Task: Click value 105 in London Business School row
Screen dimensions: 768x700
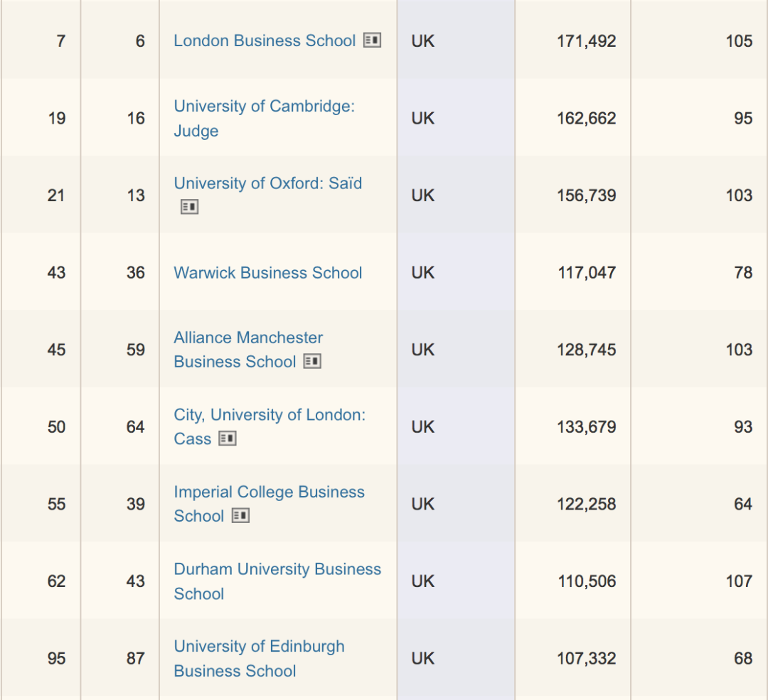Action: tap(739, 41)
